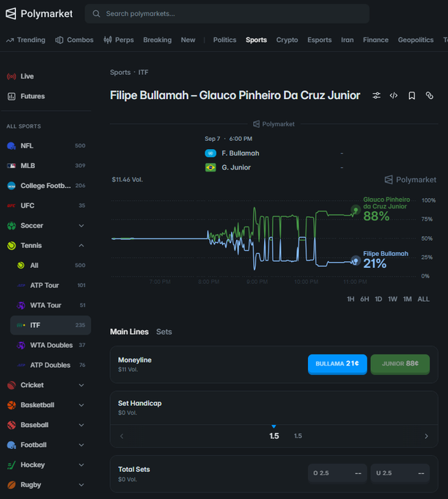Click the Live broadcast icon
The height and width of the screenshot is (499, 448).
(x=12, y=76)
